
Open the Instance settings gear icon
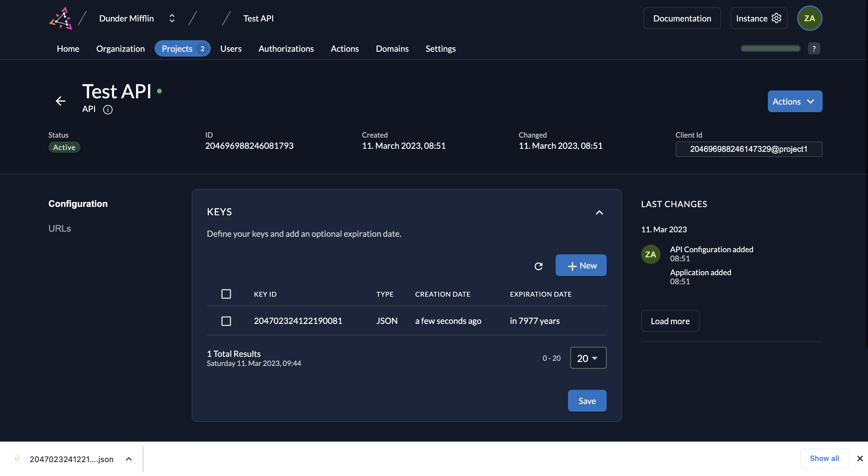777,18
